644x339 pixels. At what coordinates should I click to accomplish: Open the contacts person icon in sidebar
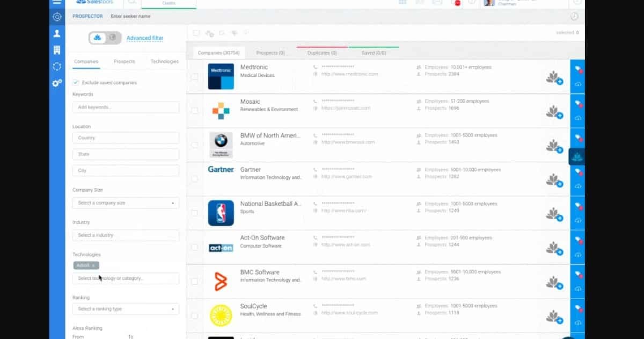(x=57, y=33)
